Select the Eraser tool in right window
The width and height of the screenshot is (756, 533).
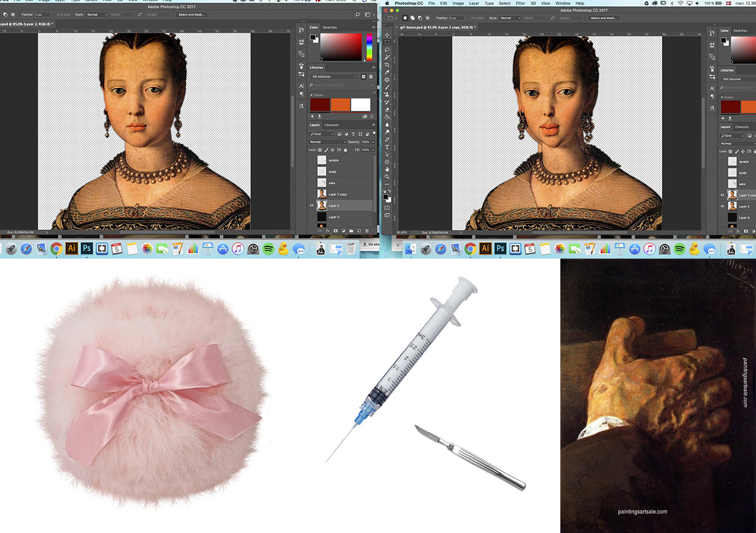387,110
